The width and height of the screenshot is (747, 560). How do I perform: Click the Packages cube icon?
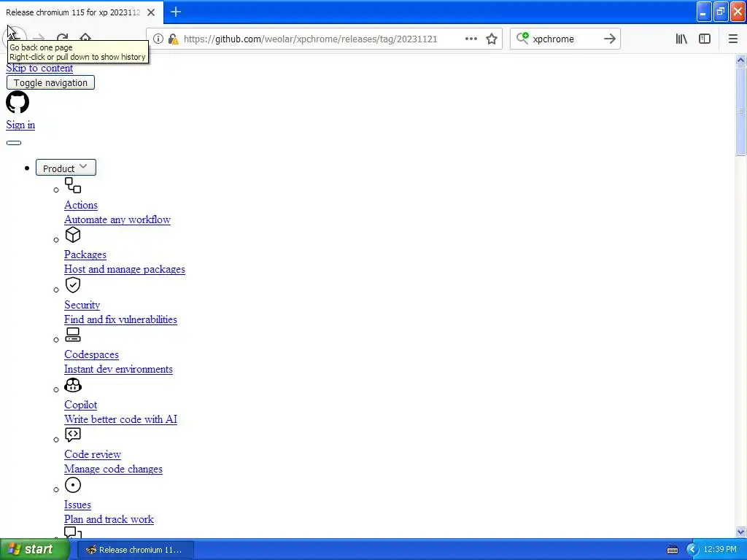coord(73,235)
